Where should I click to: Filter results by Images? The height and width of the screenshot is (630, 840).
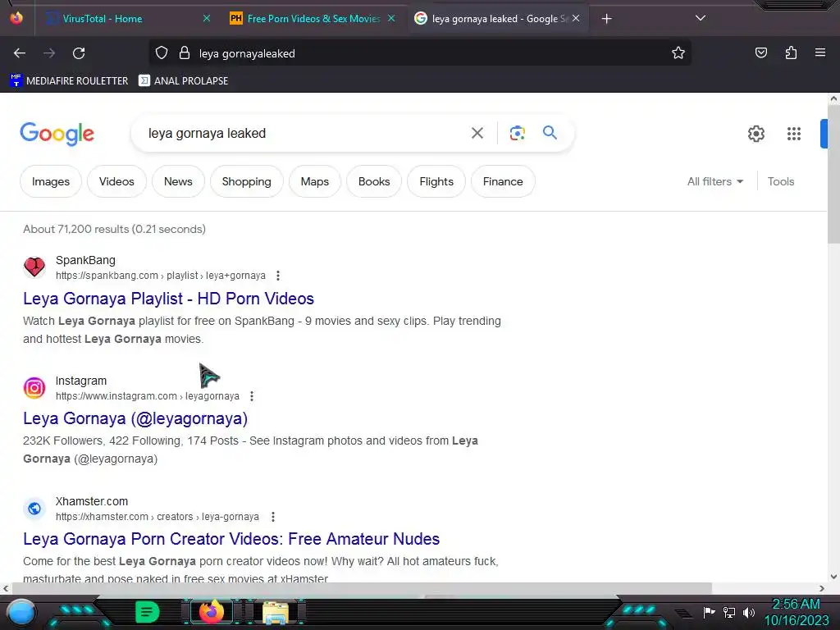coord(51,181)
